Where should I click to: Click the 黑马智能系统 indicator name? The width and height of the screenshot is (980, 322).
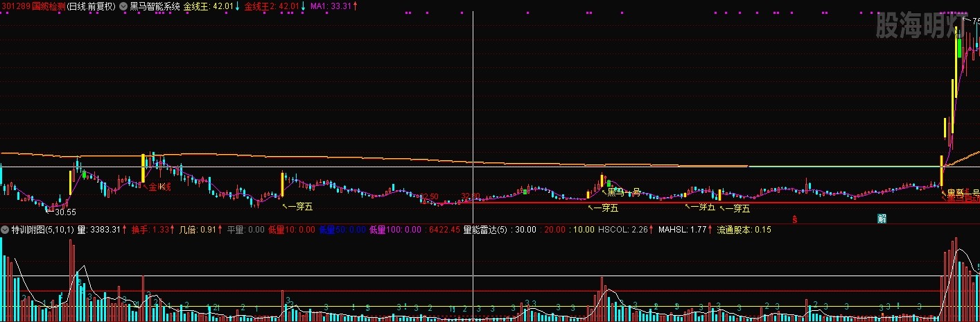[x=154, y=6]
